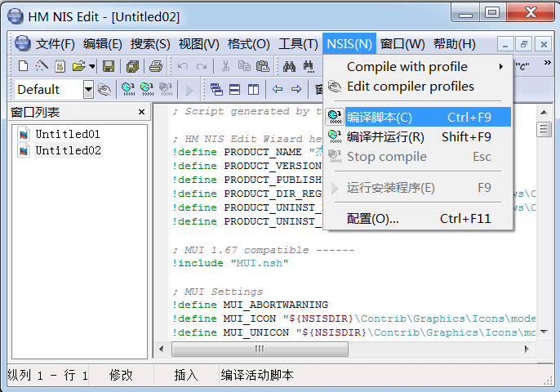Go to previous window with left arrow
Screen dimensions: 560x392
click(x=278, y=89)
